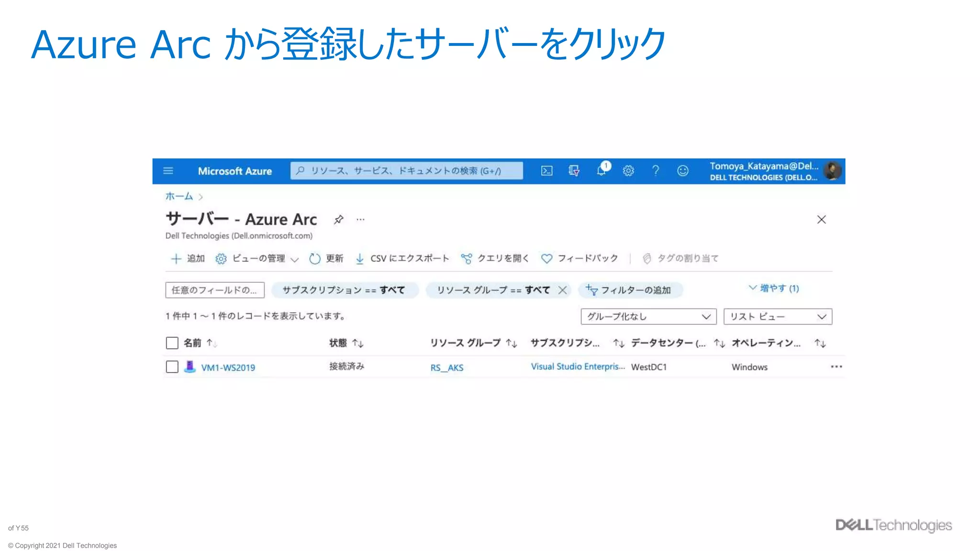This screenshot has width=980, height=551.
Task: Send feedback using the smiley icon
Action: coord(683,171)
